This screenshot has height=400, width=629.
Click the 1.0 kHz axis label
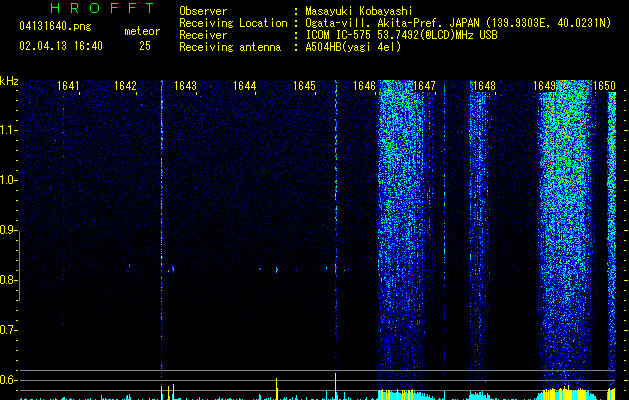[x=8, y=180]
